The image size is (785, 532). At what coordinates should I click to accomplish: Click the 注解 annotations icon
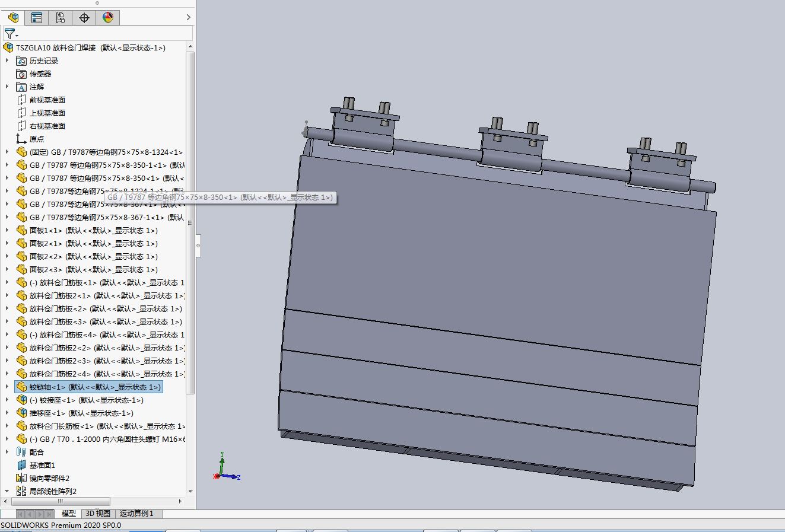[x=21, y=87]
